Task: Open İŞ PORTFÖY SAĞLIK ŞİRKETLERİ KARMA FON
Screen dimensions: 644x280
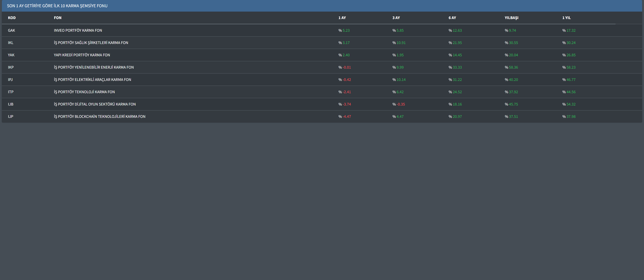Action: point(91,43)
